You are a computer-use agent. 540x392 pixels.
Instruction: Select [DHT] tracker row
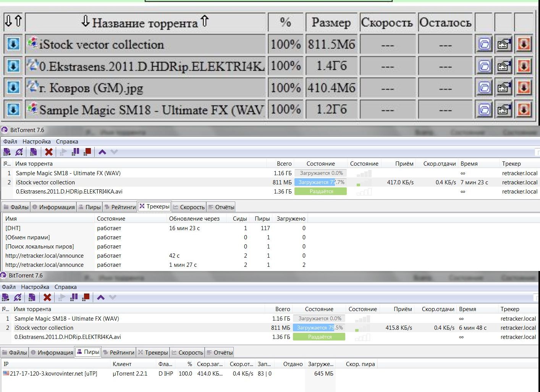click(x=155, y=228)
